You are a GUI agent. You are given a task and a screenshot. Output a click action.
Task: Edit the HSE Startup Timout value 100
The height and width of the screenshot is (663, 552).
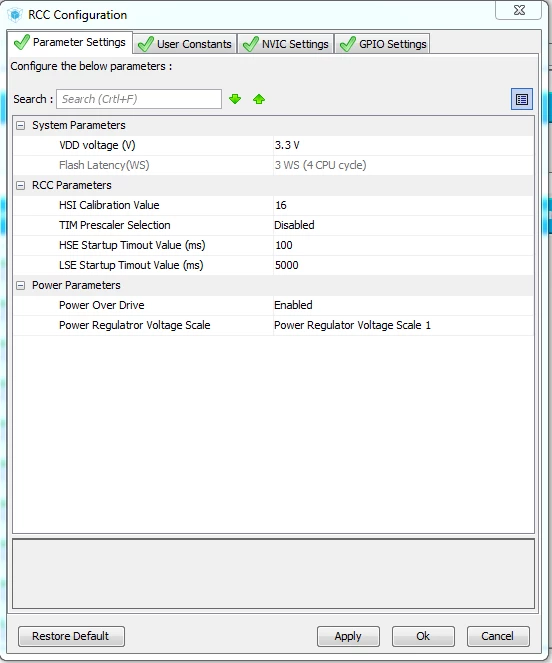(403, 245)
